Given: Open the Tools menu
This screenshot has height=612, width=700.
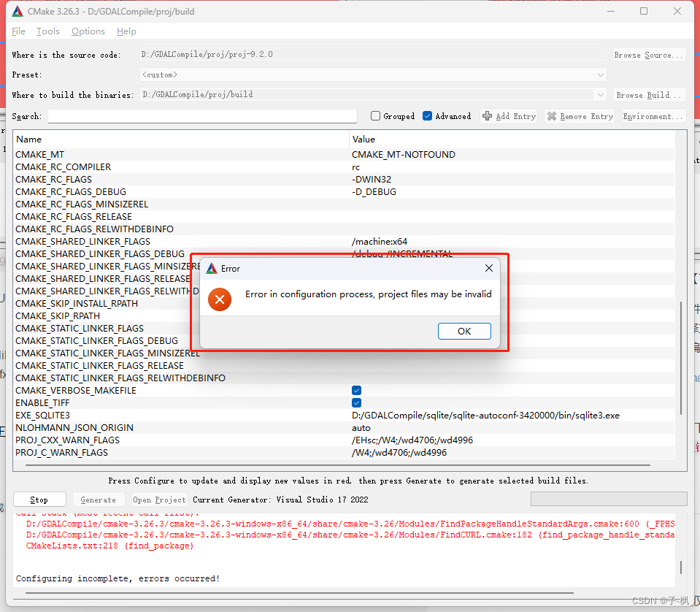Looking at the screenshot, I should (47, 31).
